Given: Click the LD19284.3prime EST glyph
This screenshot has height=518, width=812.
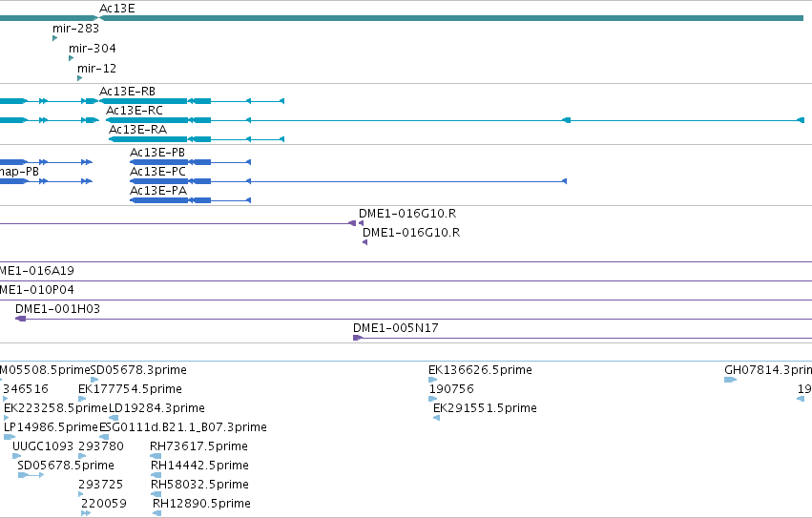Looking at the screenshot, I should tap(114, 418).
